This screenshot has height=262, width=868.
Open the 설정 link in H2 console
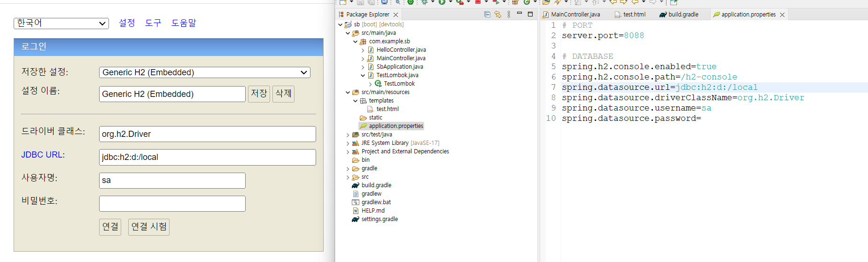127,23
